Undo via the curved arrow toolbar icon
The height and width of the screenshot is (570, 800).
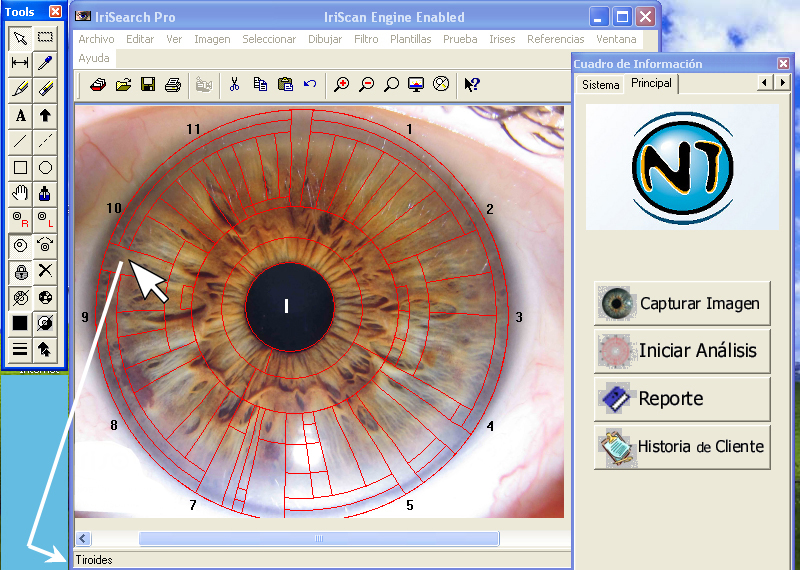coord(310,85)
